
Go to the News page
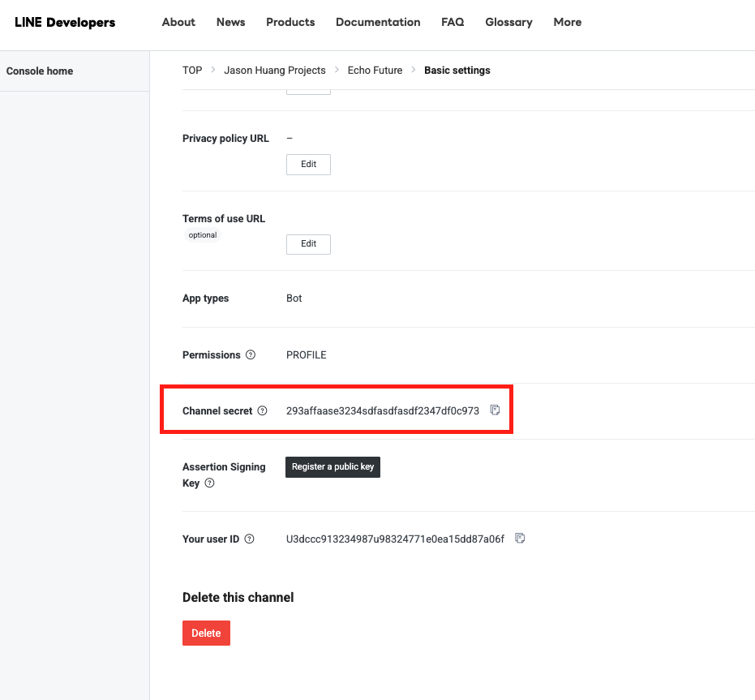(230, 23)
